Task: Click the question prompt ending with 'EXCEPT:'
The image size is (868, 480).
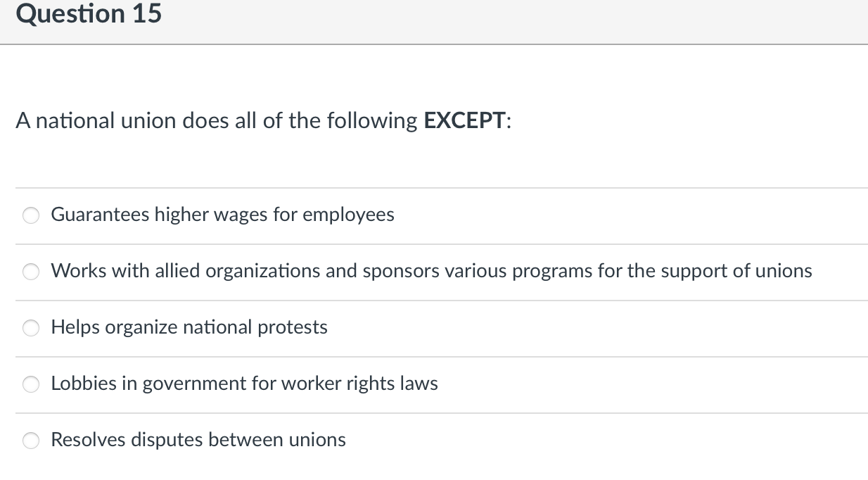Action: click(x=263, y=120)
